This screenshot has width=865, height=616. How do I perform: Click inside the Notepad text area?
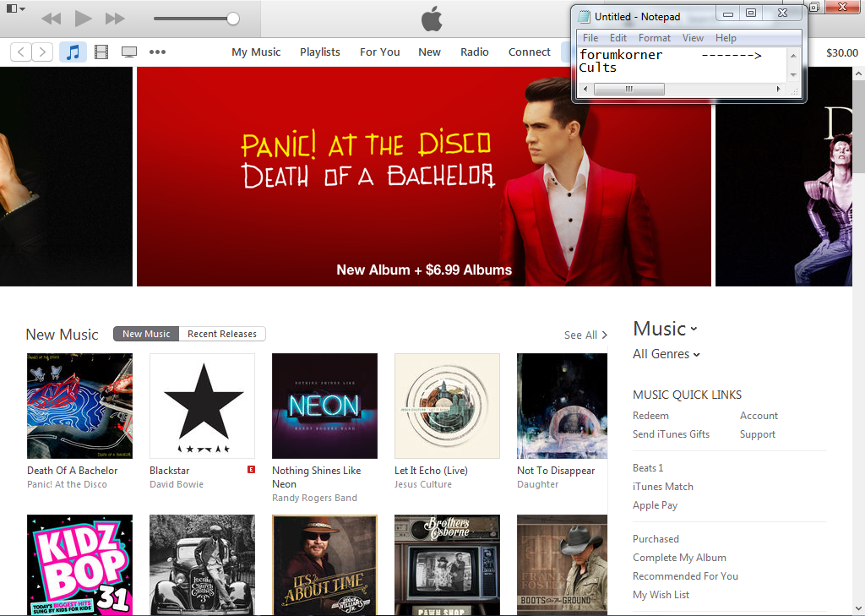click(x=682, y=64)
